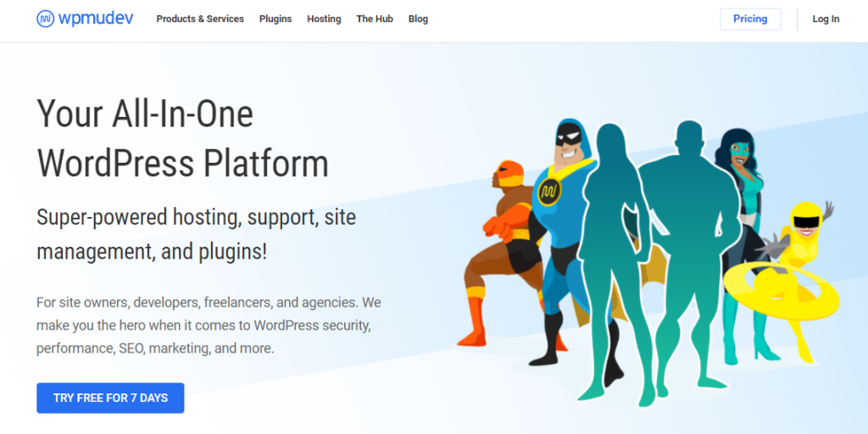Click the emblem on the blue hero's chest

point(549,192)
